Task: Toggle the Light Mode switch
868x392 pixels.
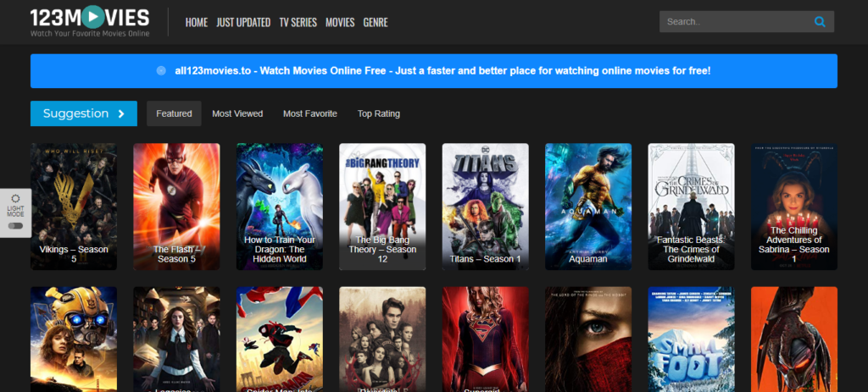Action: tap(15, 225)
